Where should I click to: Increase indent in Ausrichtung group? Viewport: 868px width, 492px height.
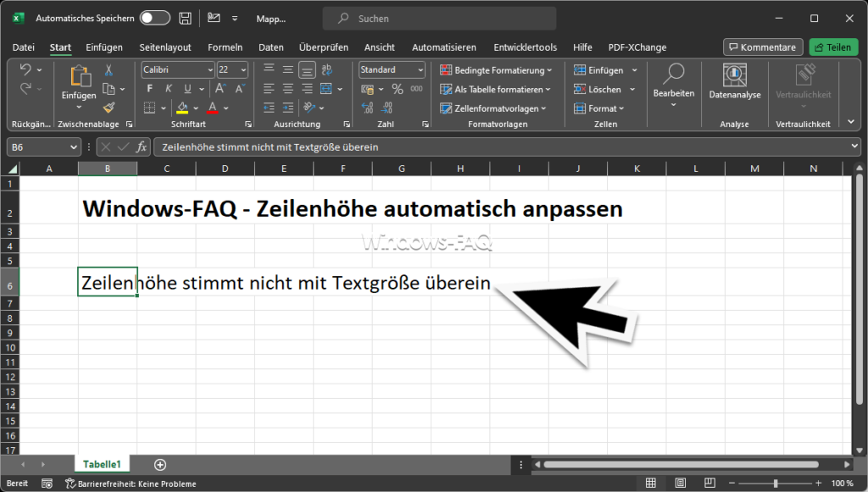288,108
